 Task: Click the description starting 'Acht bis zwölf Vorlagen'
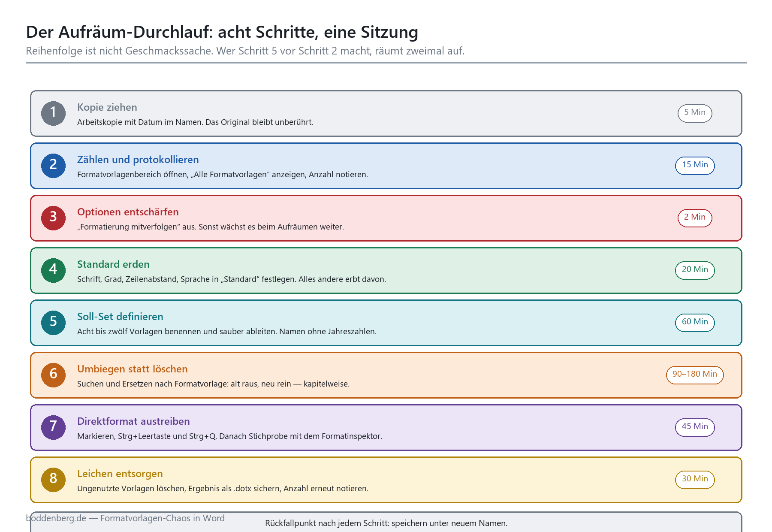[x=227, y=332]
